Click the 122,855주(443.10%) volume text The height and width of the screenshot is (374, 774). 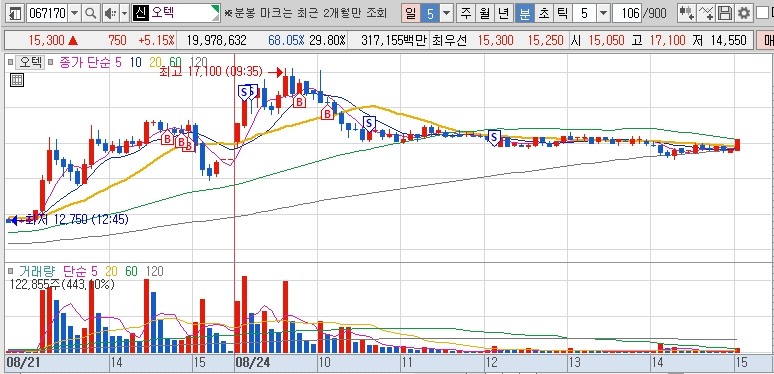[62, 284]
